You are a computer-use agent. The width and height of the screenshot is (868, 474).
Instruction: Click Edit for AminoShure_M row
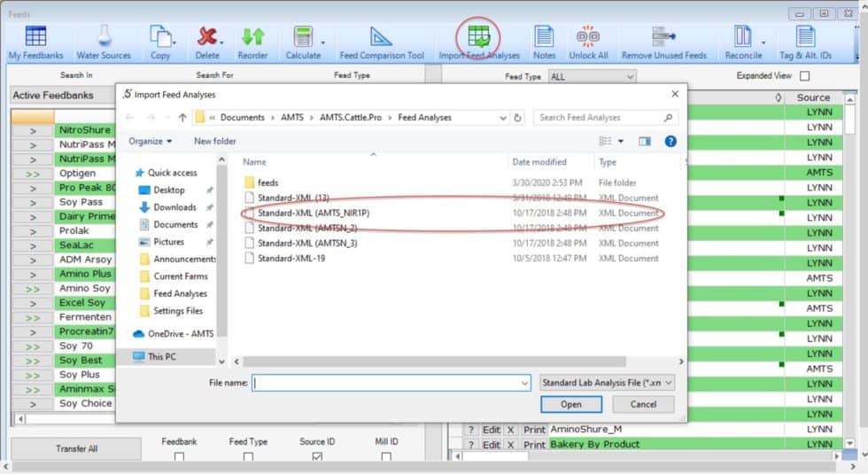[491, 429]
